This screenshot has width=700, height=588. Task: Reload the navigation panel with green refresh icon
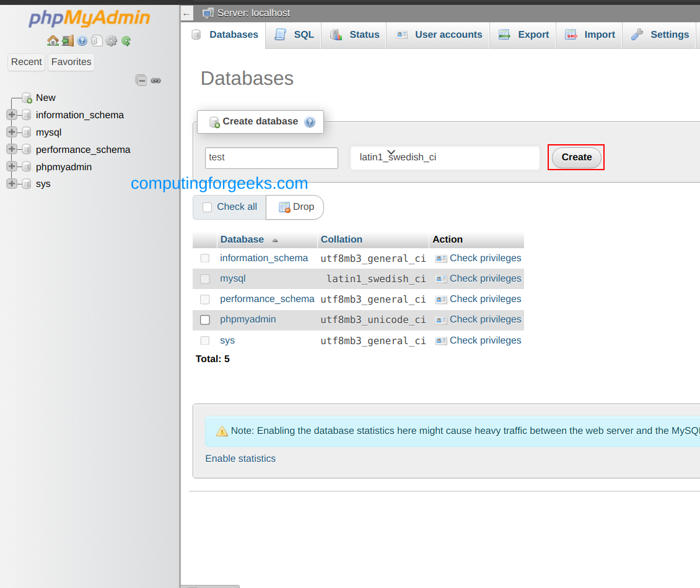(126, 41)
